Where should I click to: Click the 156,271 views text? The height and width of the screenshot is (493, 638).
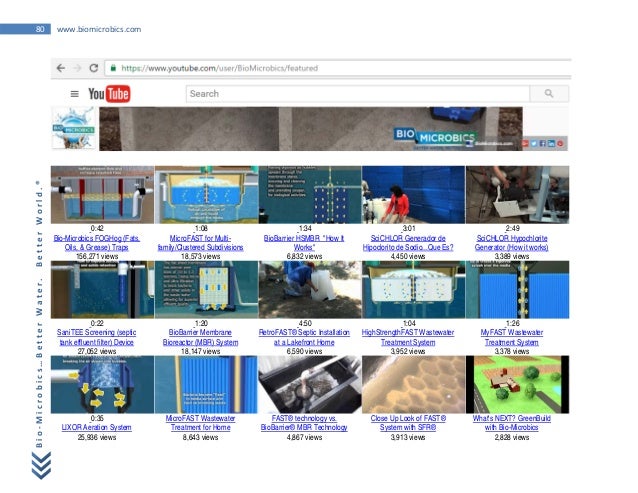[97, 256]
